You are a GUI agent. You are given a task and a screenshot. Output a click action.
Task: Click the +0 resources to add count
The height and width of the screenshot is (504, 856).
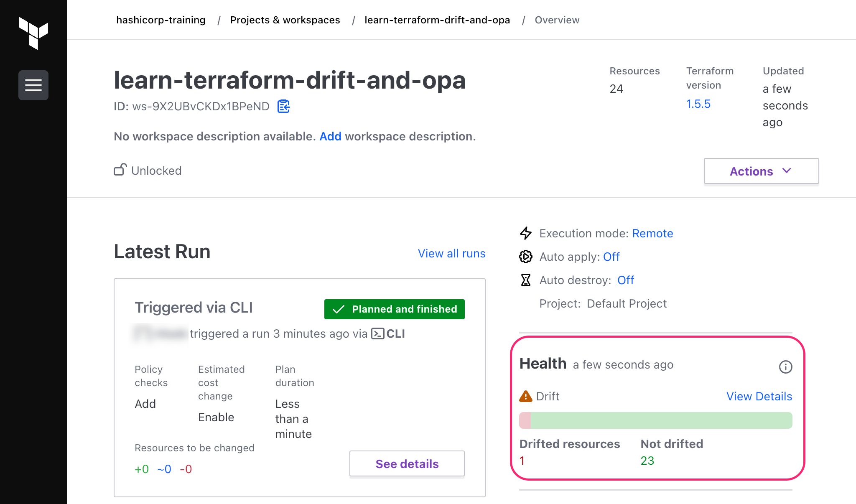click(x=142, y=469)
